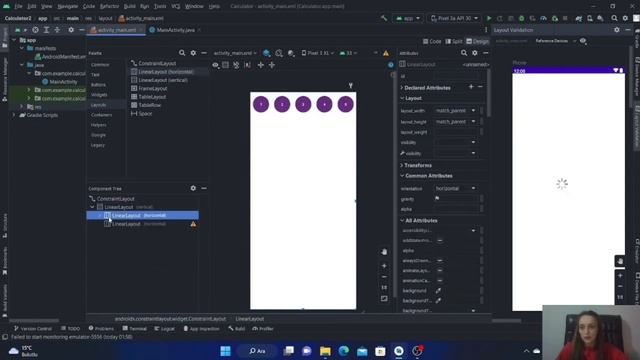Open the orientation horizontal dropdown
The width and height of the screenshot is (640, 360).
click(456, 188)
